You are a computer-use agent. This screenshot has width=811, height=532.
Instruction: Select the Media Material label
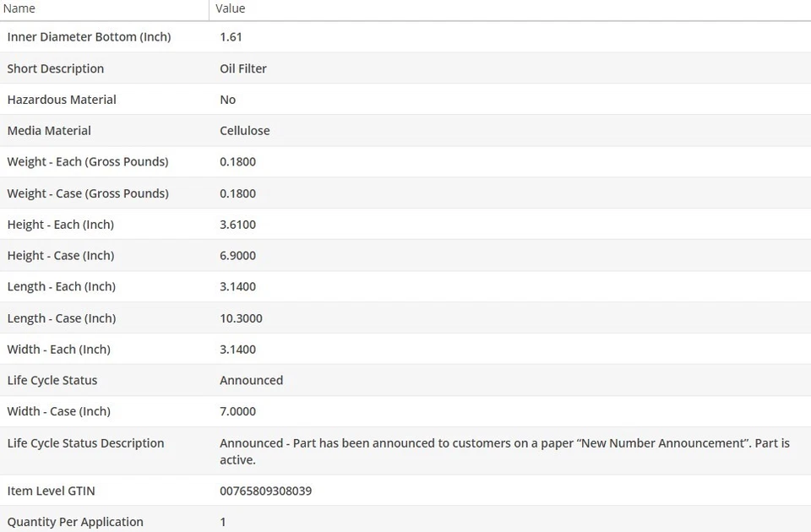tap(49, 131)
